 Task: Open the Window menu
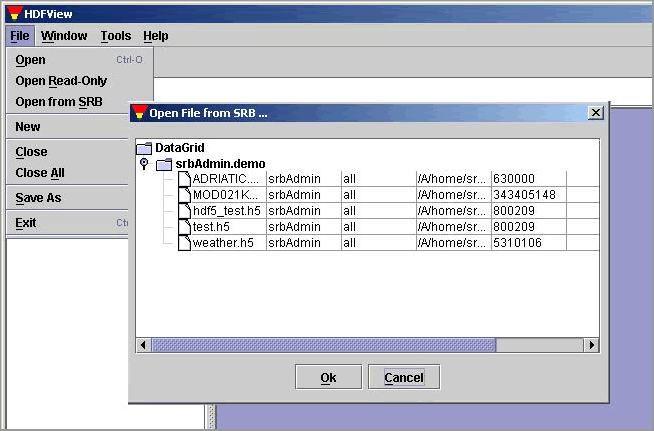click(64, 36)
